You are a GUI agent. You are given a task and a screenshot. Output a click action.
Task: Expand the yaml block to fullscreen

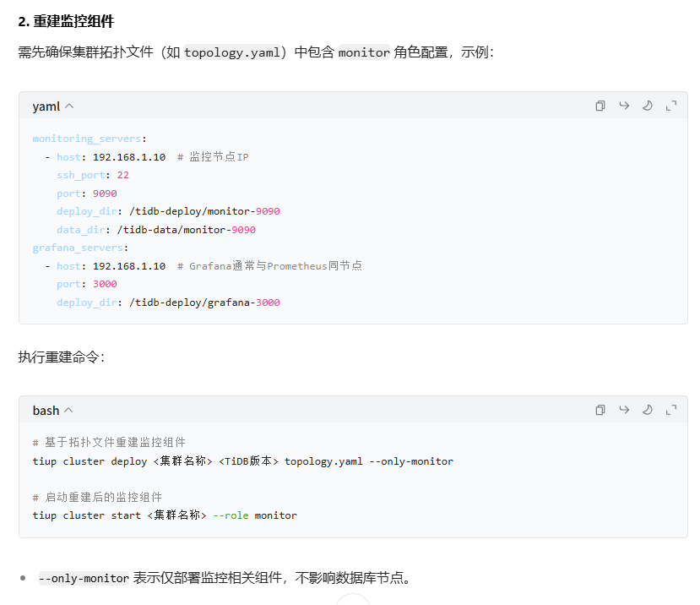(670, 105)
